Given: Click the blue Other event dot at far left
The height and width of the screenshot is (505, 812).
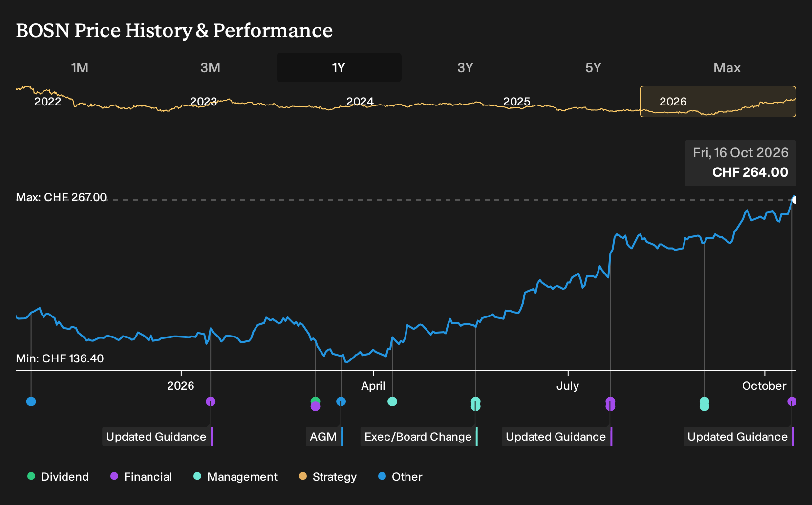Looking at the screenshot, I should (x=31, y=401).
